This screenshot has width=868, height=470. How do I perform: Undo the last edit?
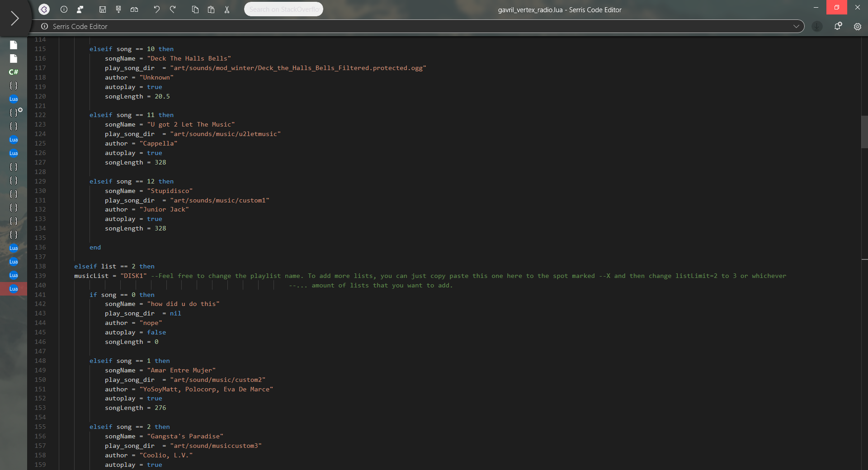click(156, 9)
